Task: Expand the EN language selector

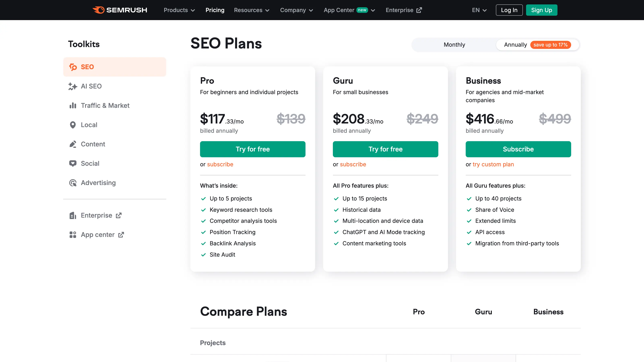Action: pos(479,10)
